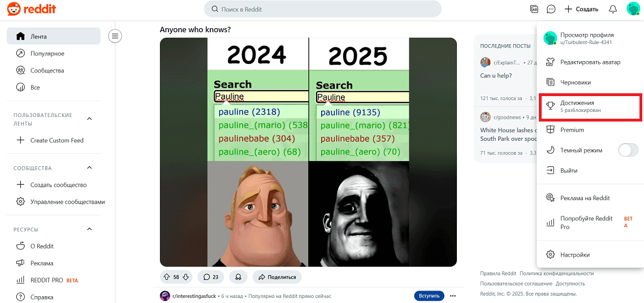The image size is (644, 303).
Task: Open Пользовательское соглашение footer link
Action: coord(516,284)
